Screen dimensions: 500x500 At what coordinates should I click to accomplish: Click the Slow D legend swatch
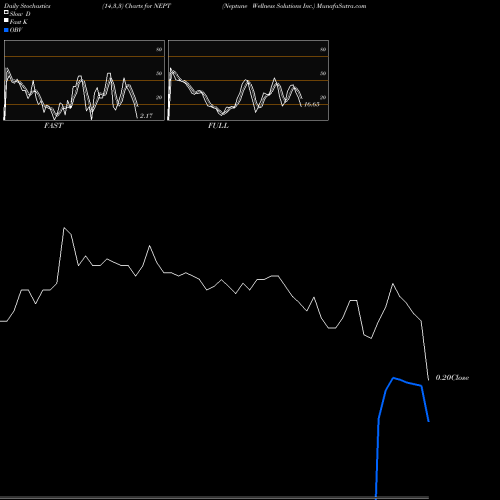click(x=6, y=12)
